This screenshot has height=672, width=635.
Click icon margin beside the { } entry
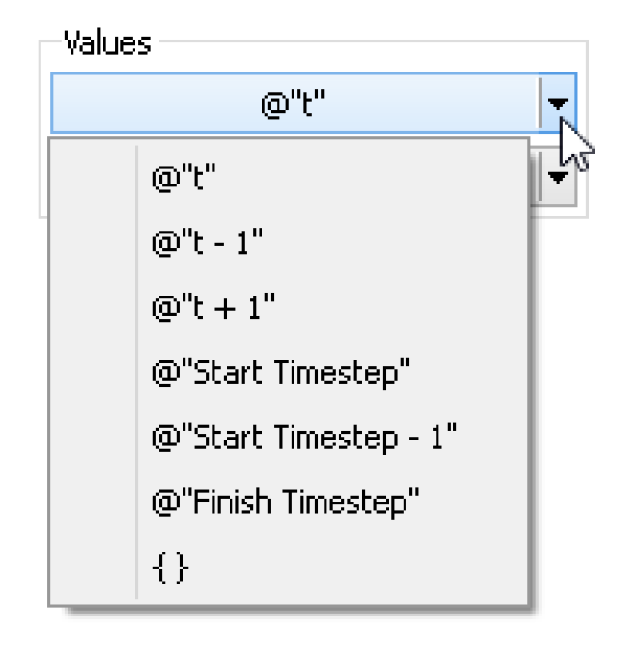[94, 568]
